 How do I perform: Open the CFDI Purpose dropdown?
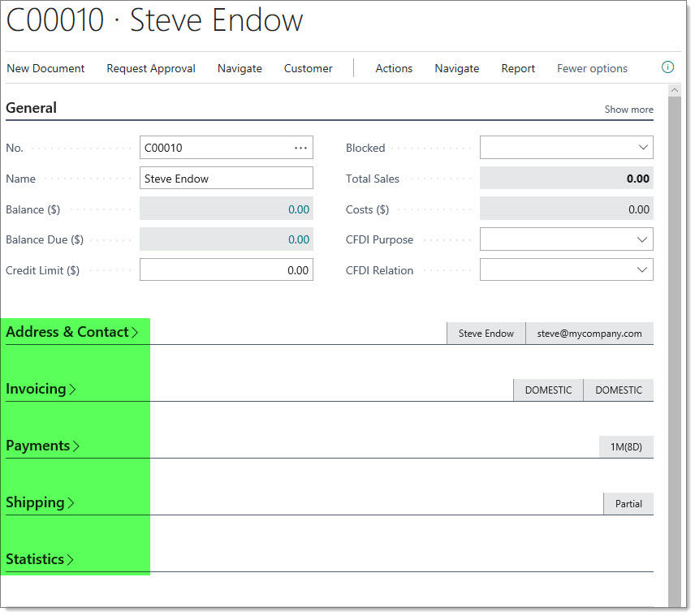coord(642,239)
